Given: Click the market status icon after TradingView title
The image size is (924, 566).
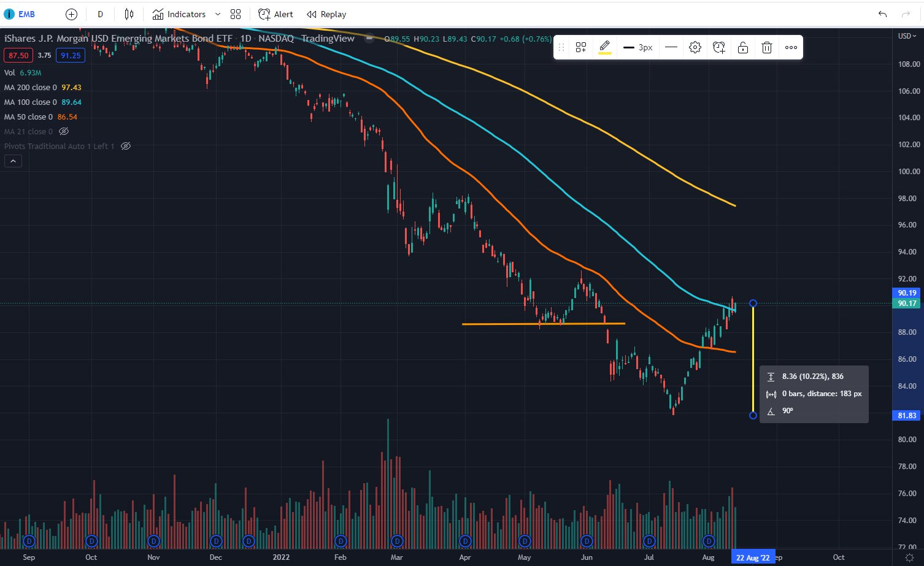Looking at the screenshot, I should [x=369, y=38].
